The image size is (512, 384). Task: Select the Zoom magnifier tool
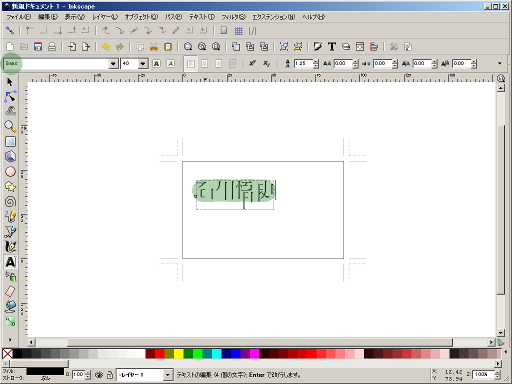(10, 126)
